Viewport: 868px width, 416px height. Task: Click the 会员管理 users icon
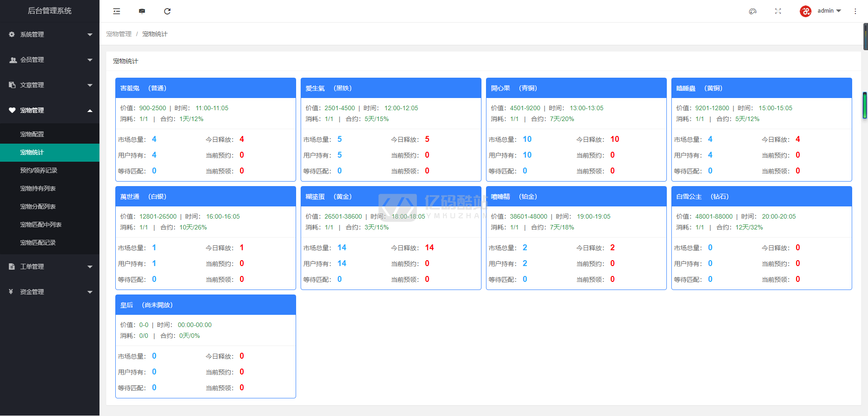click(13, 60)
